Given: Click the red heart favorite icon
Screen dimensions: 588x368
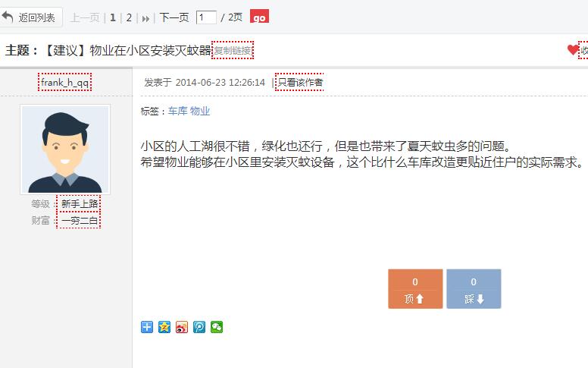Looking at the screenshot, I should 573,50.
